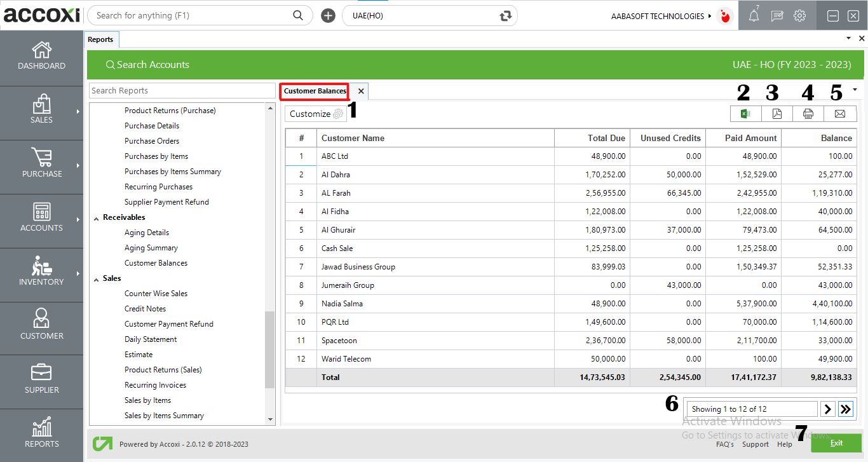The height and width of the screenshot is (462, 868).
Task: Export Customer Balances as PDF
Action: (x=776, y=113)
